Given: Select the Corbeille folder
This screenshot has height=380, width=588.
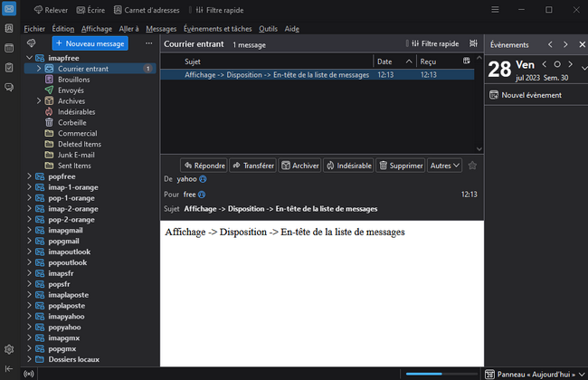Looking at the screenshot, I should (x=90, y=123).
